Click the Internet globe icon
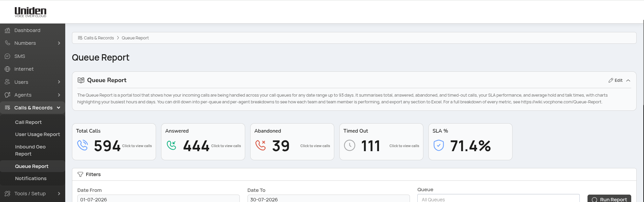 click(7, 69)
